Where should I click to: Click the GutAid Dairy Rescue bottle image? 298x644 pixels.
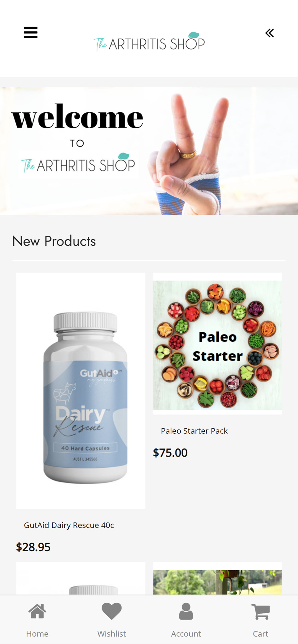click(x=81, y=391)
